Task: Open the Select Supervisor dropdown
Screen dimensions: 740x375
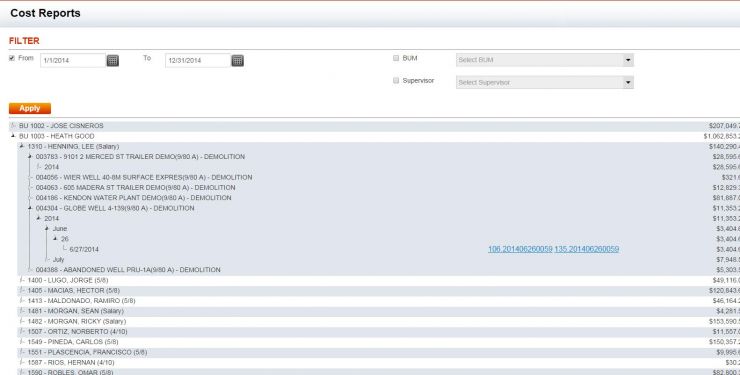Action: point(545,83)
